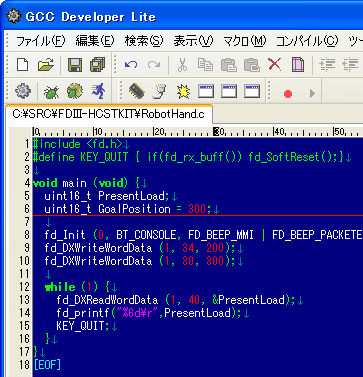Screen dimensions: 363x377
Task: Save file with the floppy disk icon
Action: (x=75, y=65)
